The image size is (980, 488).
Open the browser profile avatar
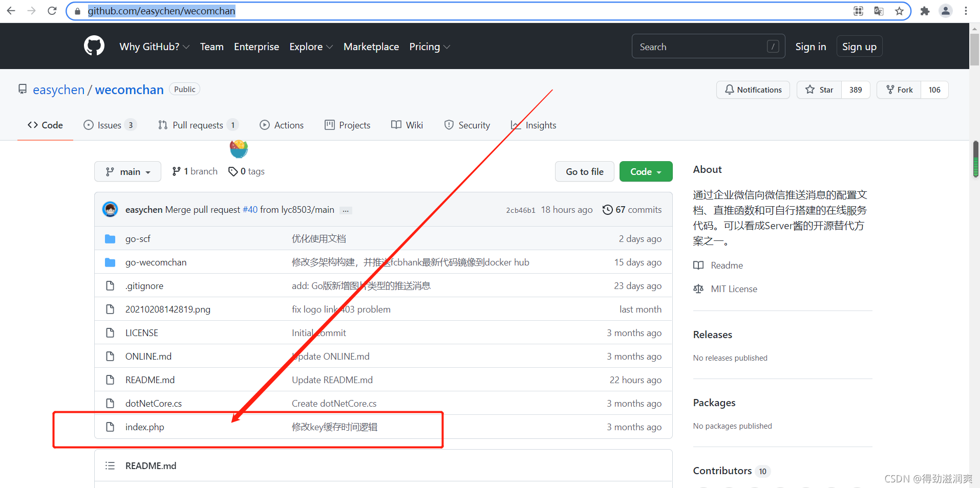click(x=946, y=11)
